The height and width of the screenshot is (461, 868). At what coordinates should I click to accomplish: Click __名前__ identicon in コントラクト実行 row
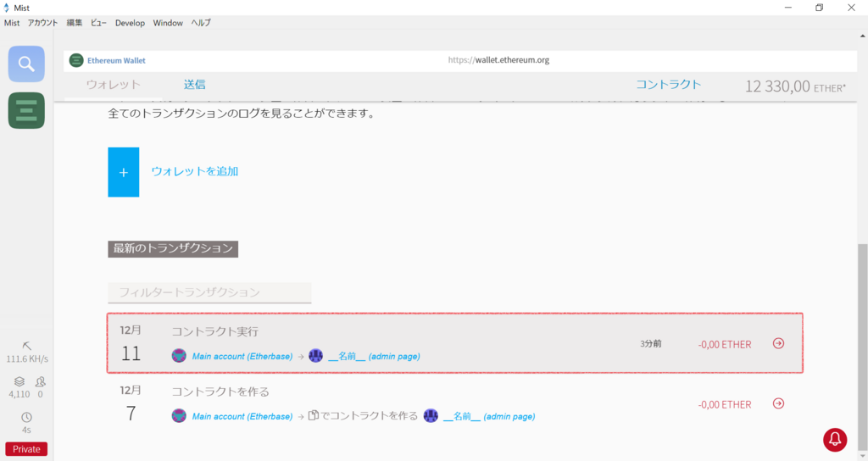315,356
